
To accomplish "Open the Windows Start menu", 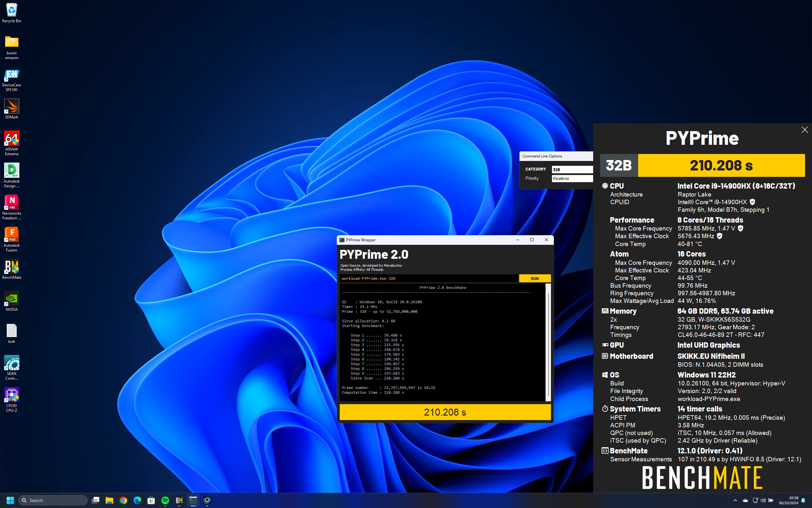I will tap(10, 500).
